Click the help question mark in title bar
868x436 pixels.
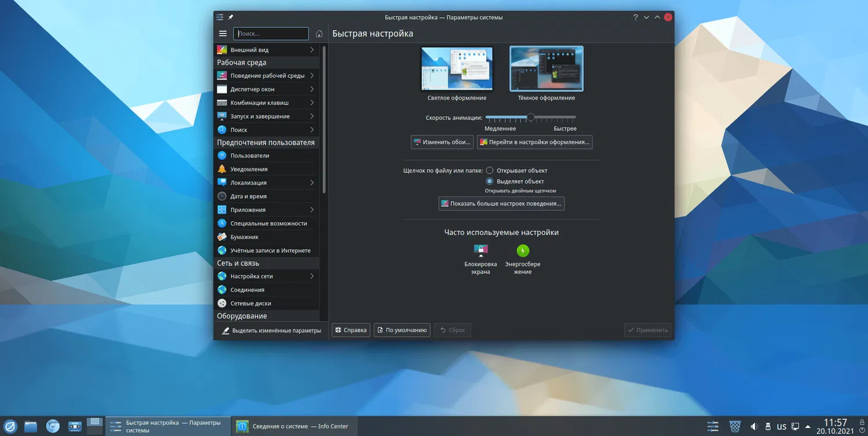635,17
